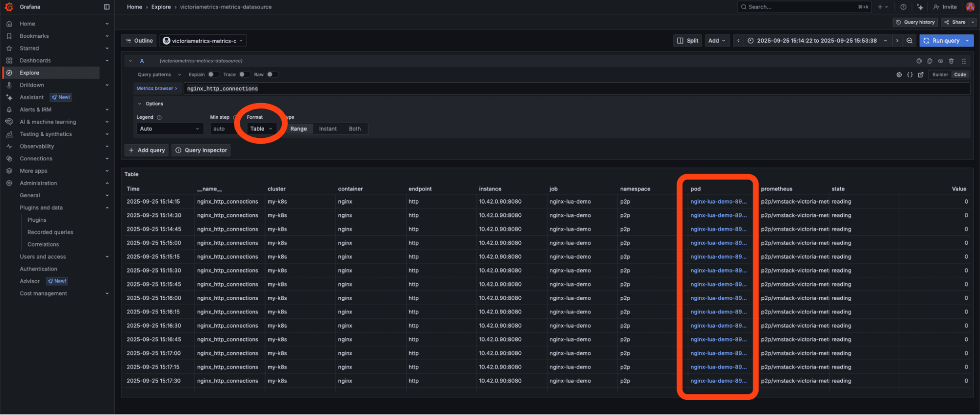The height and width of the screenshot is (415, 980).
Task: Open the AI assistant sparkle icon in top bar
Action: [920, 7]
